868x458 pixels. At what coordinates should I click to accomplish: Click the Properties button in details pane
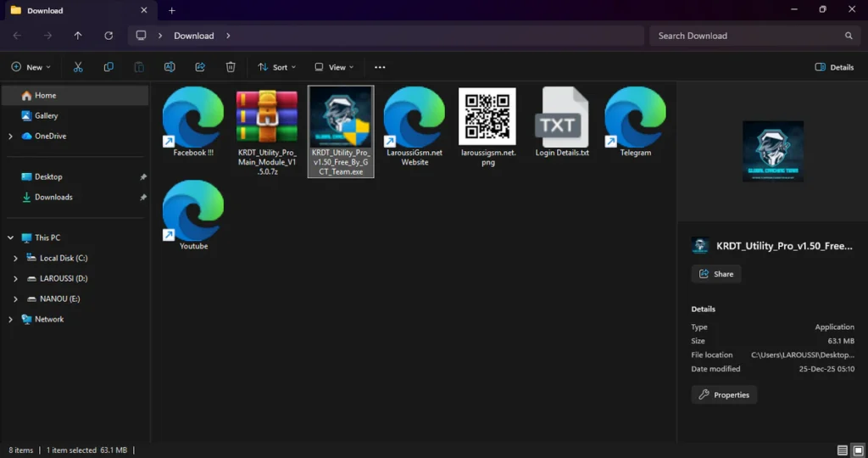(x=724, y=394)
